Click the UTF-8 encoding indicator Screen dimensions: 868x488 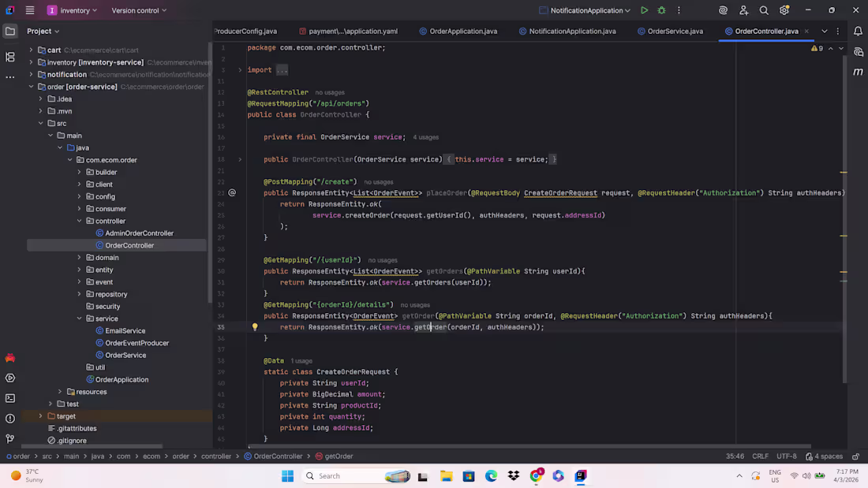tap(787, 456)
